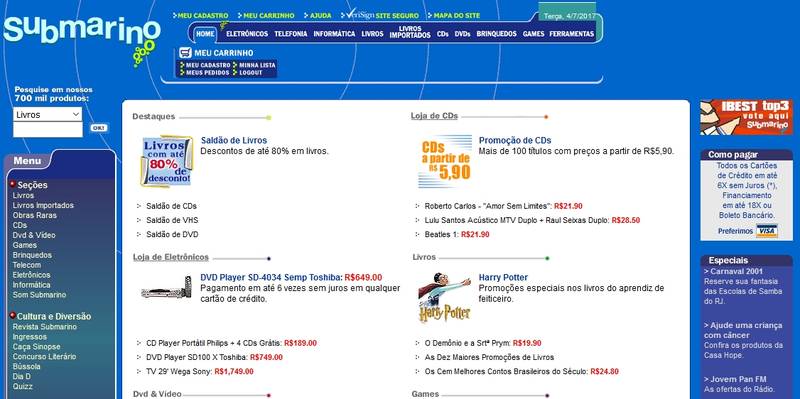The image size is (800, 399).
Task: Open the CDs a partir de 5,90 image
Action: tap(445, 161)
